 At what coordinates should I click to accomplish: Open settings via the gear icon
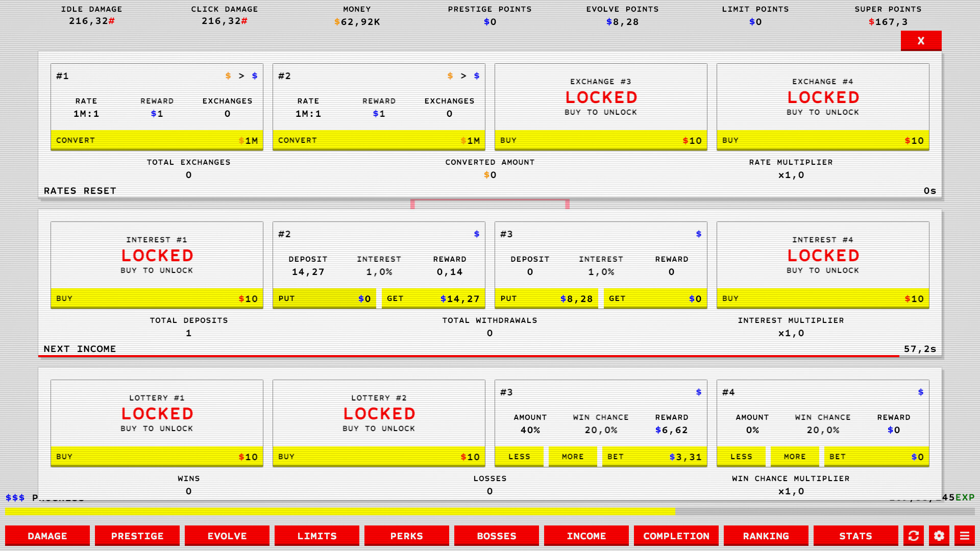[x=939, y=536]
